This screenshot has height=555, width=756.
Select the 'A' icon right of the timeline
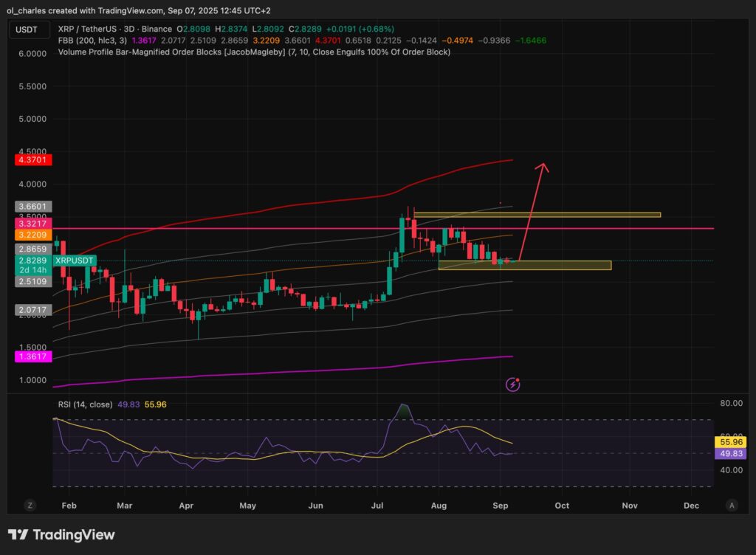tap(731, 505)
